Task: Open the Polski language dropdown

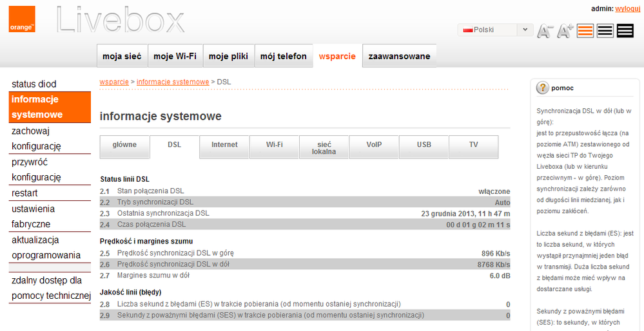Action: pos(495,30)
